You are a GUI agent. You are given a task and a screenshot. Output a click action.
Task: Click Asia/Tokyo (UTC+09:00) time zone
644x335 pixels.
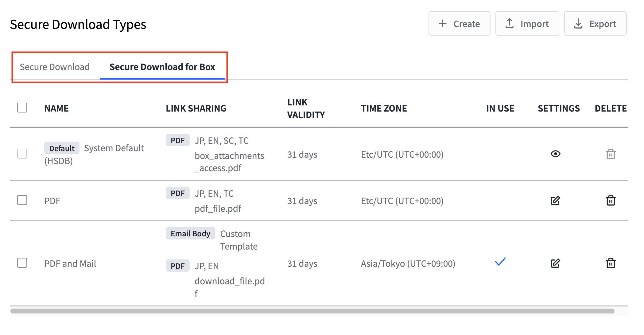click(408, 264)
